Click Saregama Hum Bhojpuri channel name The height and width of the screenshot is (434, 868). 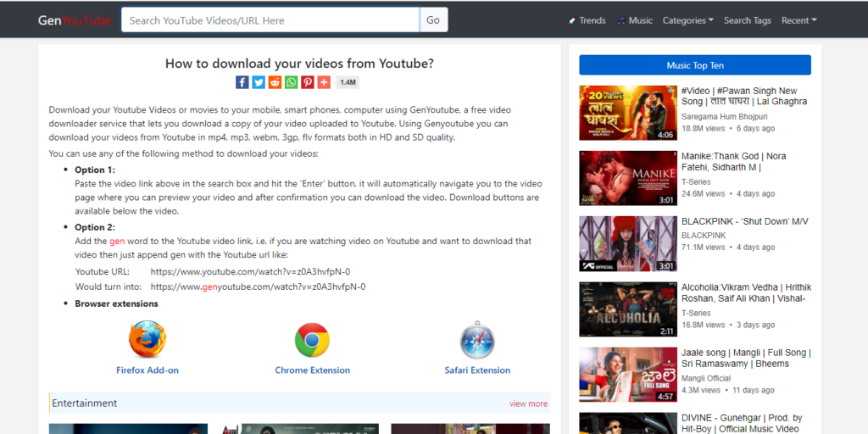pyautogui.click(x=725, y=117)
